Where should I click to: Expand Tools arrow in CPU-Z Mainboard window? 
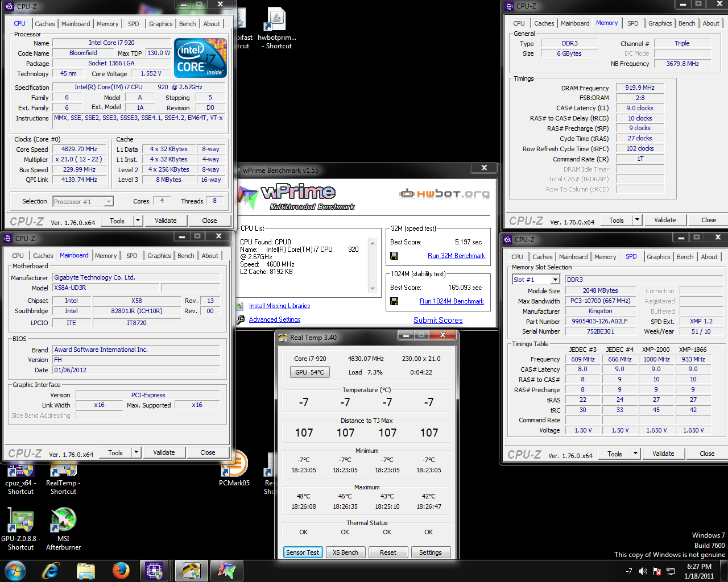coord(136,452)
